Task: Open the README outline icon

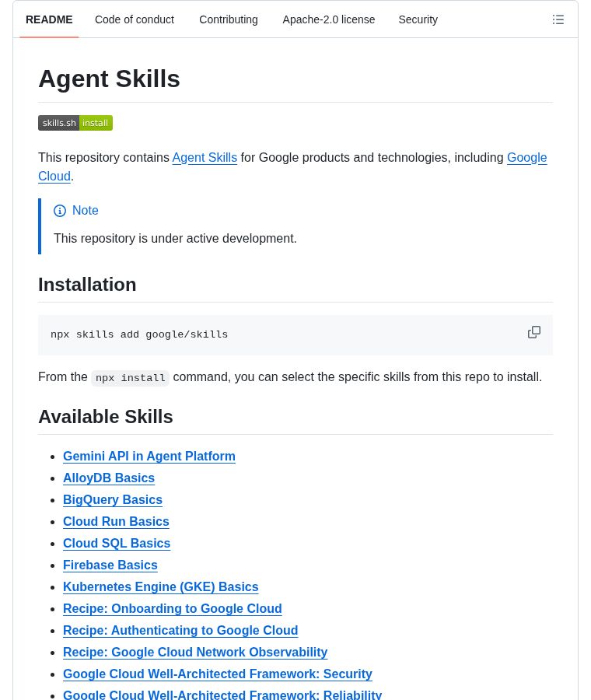Action: (558, 19)
